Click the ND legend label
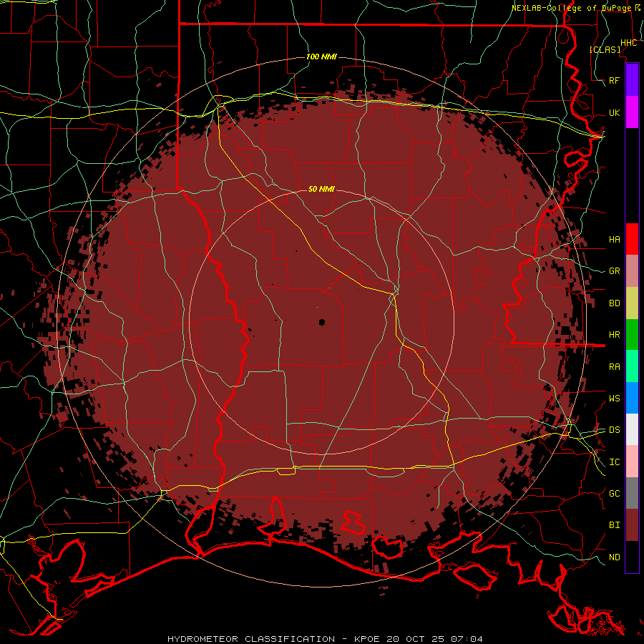The height and width of the screenshot is (644, 644). coord(615,557)
